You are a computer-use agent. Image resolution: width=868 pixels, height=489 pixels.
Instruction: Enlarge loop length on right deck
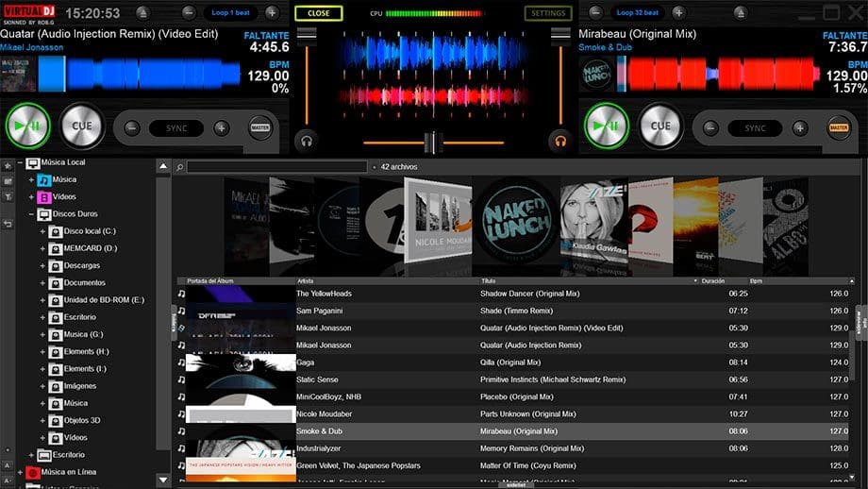click(678, 12)
